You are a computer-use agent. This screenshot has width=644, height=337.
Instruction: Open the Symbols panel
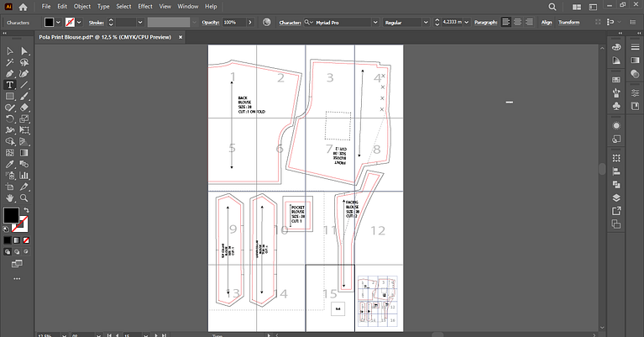[616, 106]
